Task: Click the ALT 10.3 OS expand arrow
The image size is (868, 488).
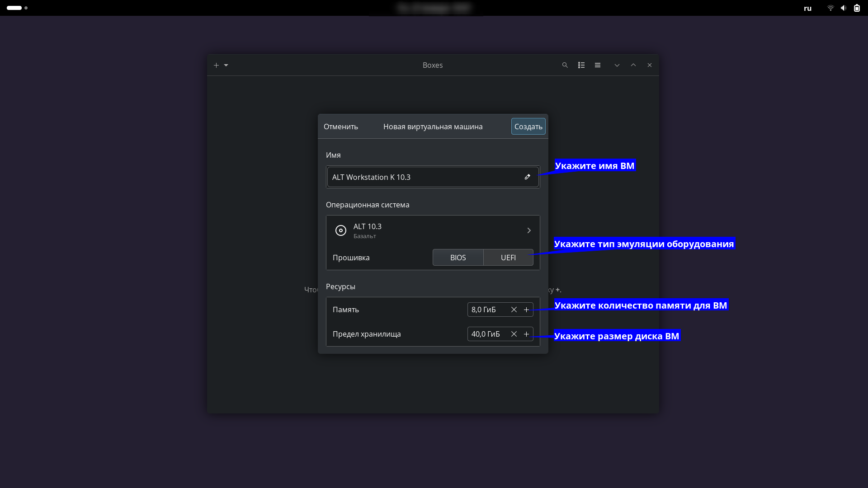Action: [x=529, y=230]
